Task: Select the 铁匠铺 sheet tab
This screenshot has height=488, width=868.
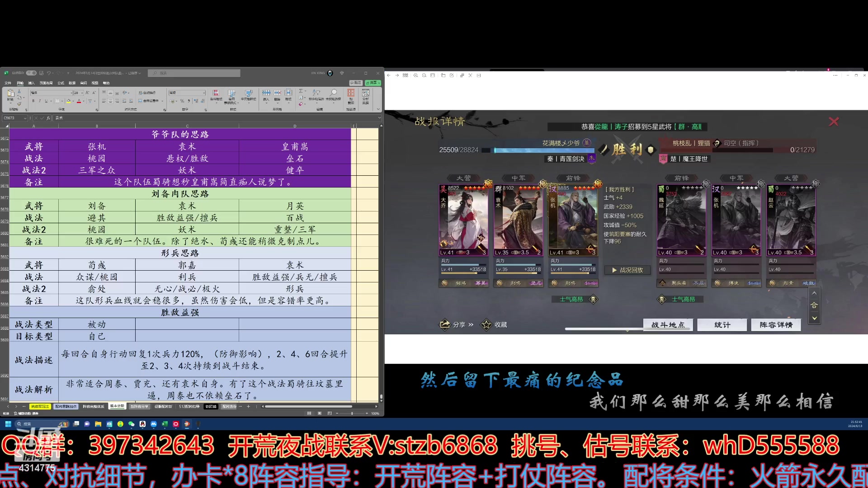Action: click(x=211, y=406)
